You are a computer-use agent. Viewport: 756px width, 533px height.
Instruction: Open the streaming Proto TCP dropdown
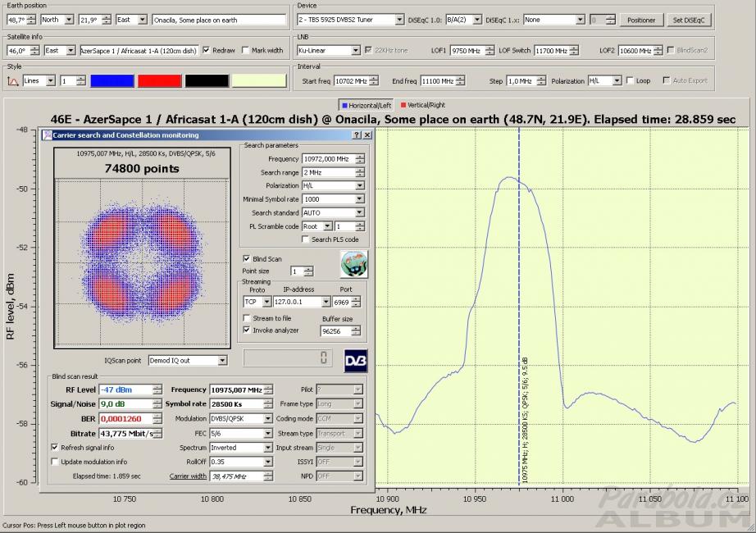pyautogui.click(x=266, y=302)
